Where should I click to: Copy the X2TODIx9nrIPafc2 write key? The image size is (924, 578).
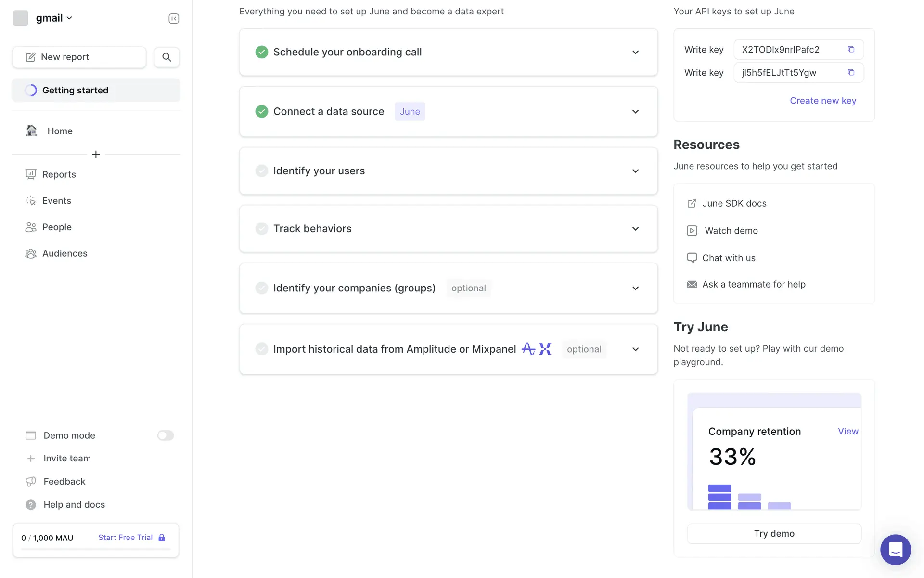851,49
